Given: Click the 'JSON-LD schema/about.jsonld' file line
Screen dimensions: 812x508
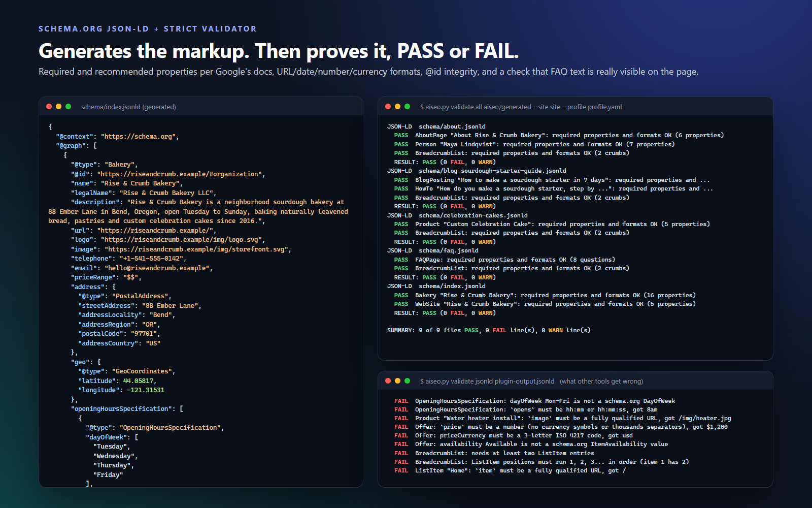Looking at the screenshot, I should tap(436, 126).
